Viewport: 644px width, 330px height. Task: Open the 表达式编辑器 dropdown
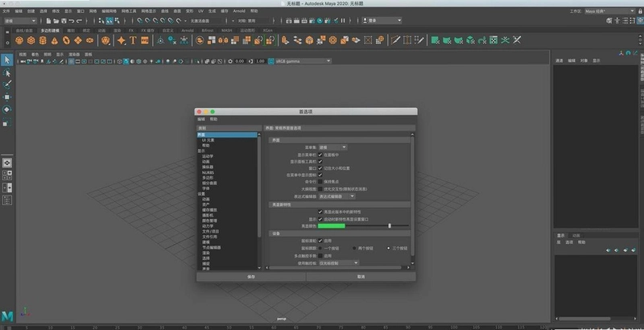tap(336, 196)
